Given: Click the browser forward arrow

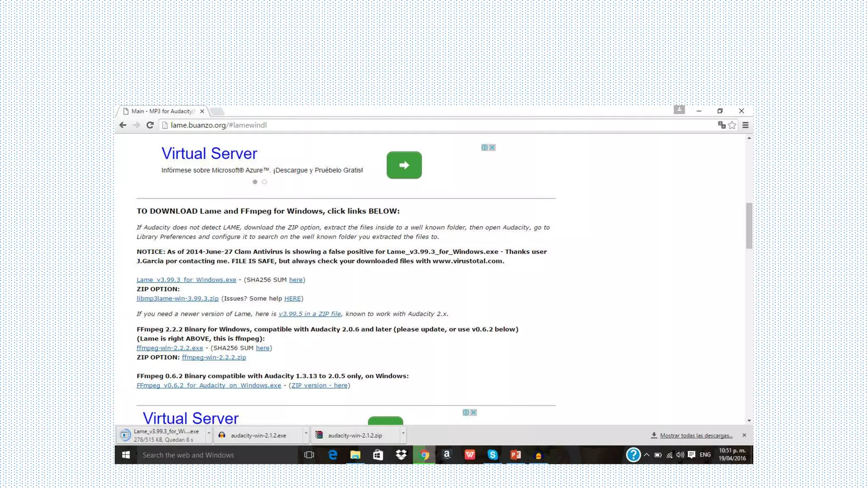Looking at the screenshot, I should pyautogui.click(x=136, y=125).
